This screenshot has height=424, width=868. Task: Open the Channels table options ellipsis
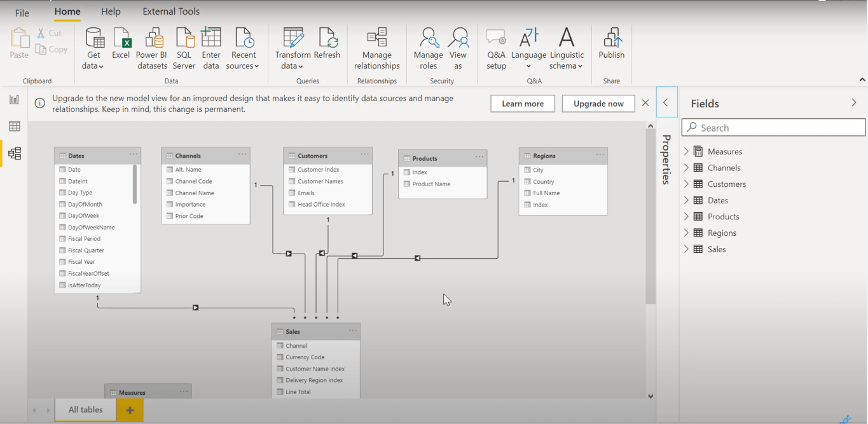pos(242,154)
